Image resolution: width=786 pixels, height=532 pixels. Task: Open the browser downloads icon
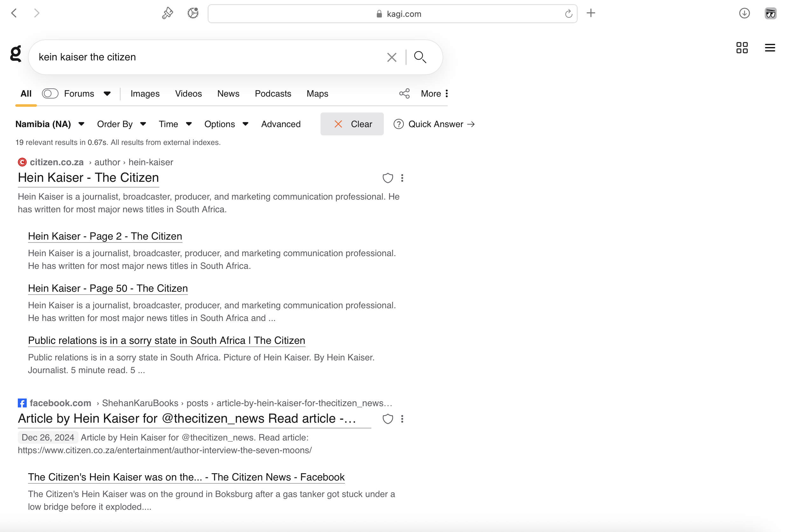pos(744,14)
